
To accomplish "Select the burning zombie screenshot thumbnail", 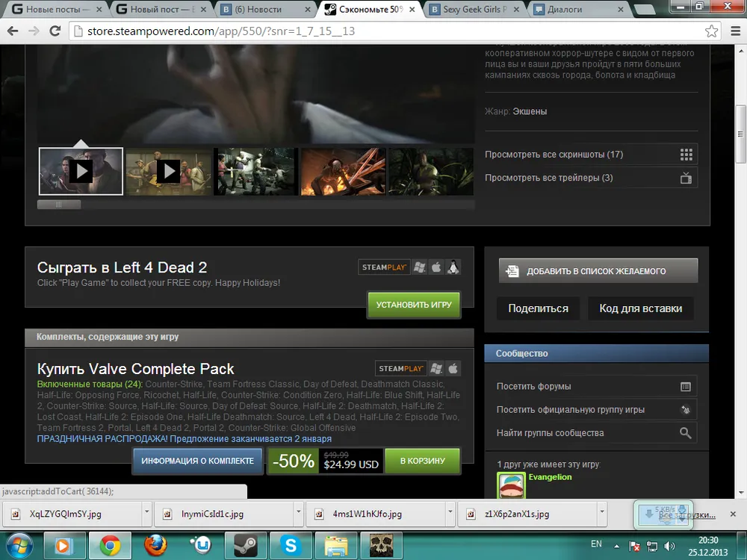I will pyautogui.click(x=344, y=172).
